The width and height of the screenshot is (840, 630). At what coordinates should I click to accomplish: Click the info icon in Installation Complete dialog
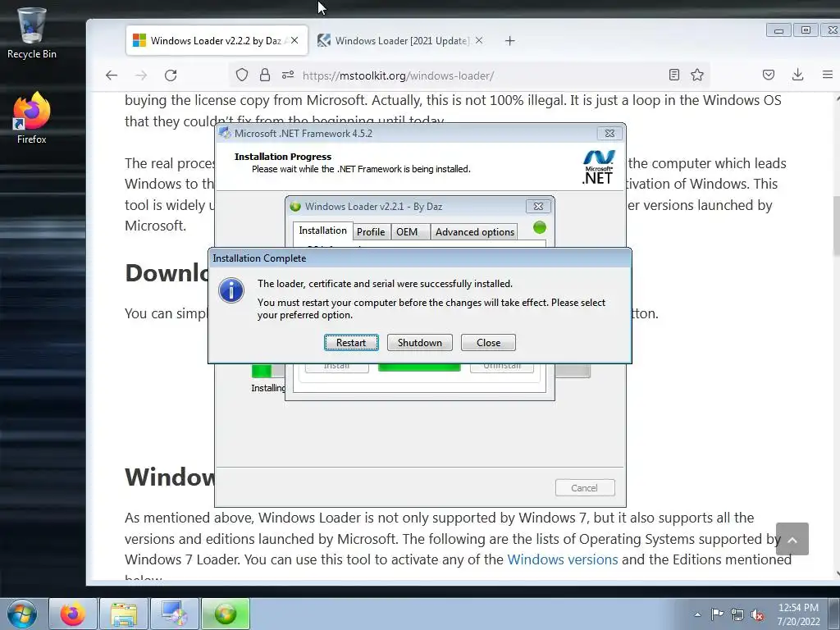tap(231, 290)
